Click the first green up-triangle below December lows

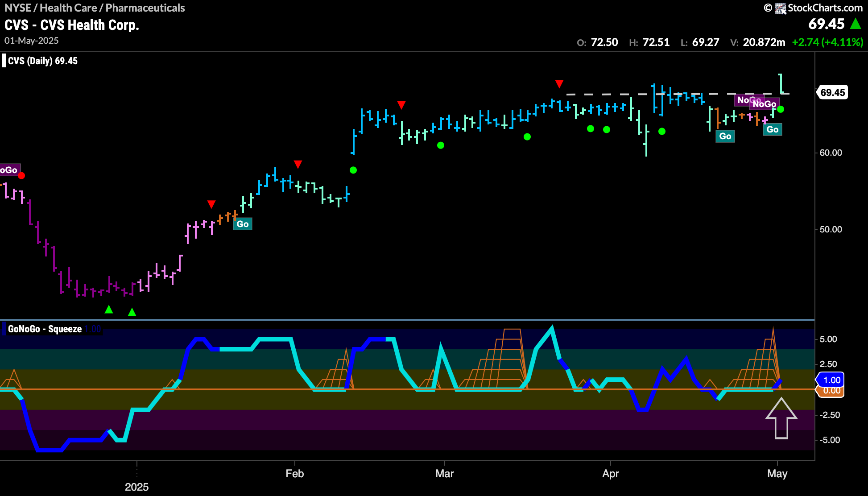109,309
